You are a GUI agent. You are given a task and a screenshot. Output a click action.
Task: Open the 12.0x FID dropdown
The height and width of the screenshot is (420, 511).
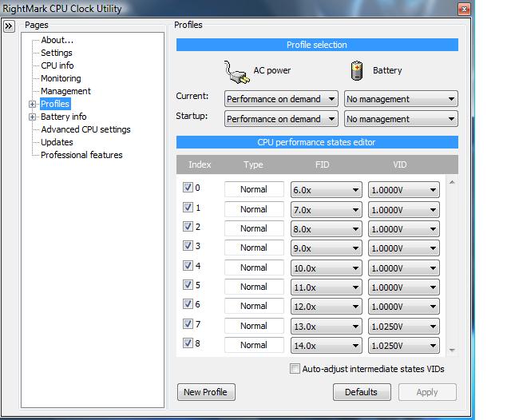coord(327,307)
